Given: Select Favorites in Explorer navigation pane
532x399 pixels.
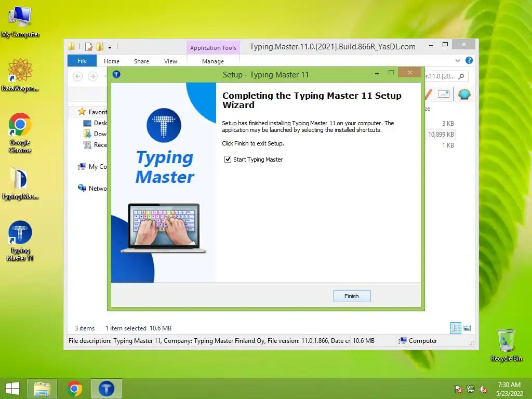Looking at the screenshot, I should (92, 112).
